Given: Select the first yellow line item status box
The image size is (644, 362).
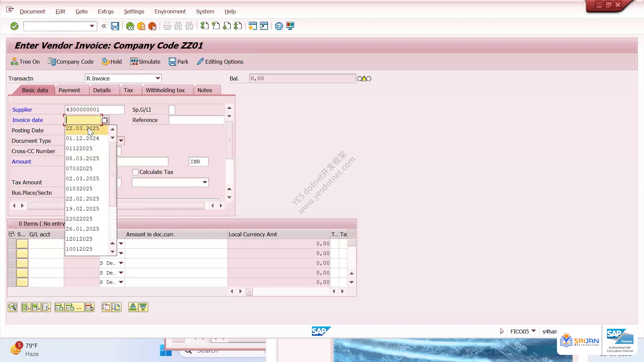Looking at the screenshot, I should [x=22, y=244].
